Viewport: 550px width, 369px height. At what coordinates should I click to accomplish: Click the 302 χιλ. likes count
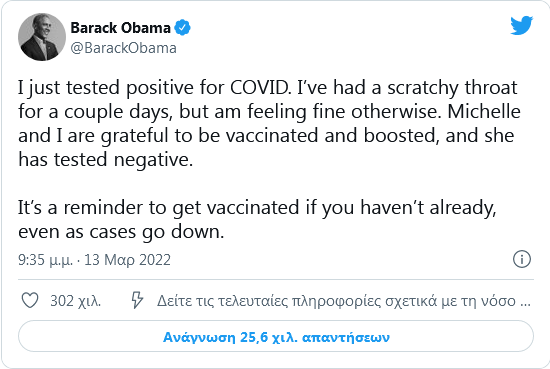tap(75, 301)
